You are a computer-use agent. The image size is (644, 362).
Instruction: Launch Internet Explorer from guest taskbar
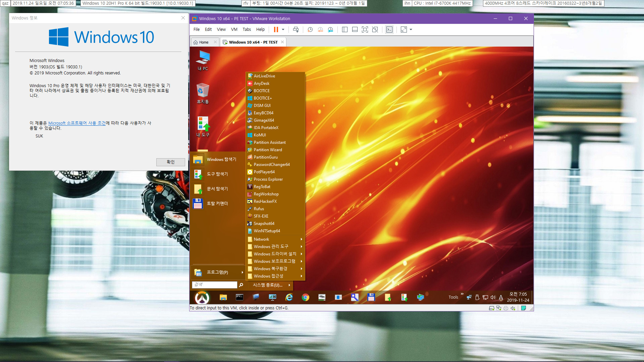tap(289, 297)
